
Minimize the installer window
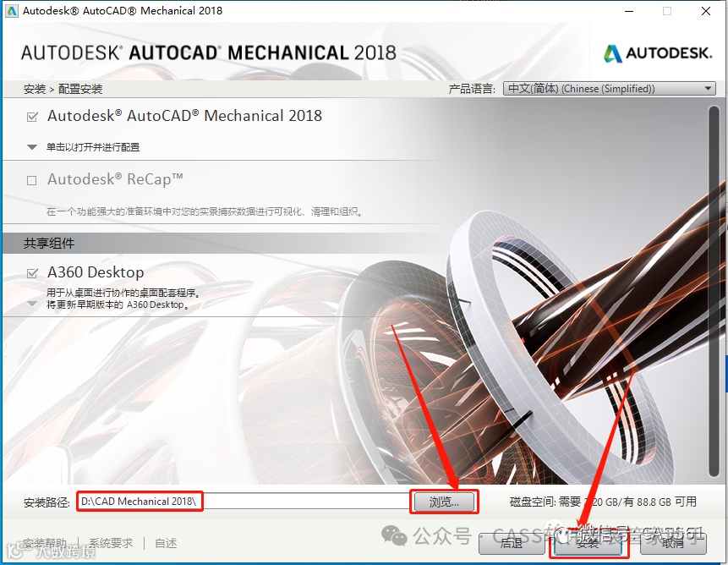[x=629, y=11]
